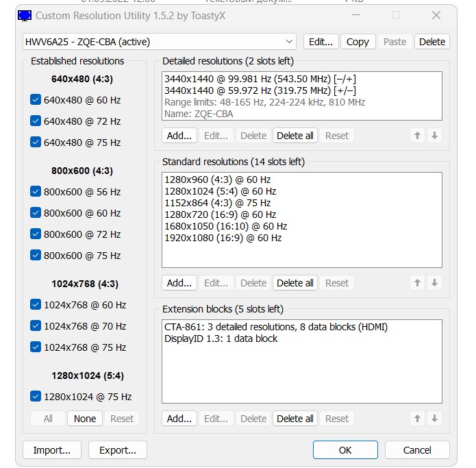The height and width of the screenshot is (468, 476).
Task: Confirm changes with OK button
Action: [345, 450]
